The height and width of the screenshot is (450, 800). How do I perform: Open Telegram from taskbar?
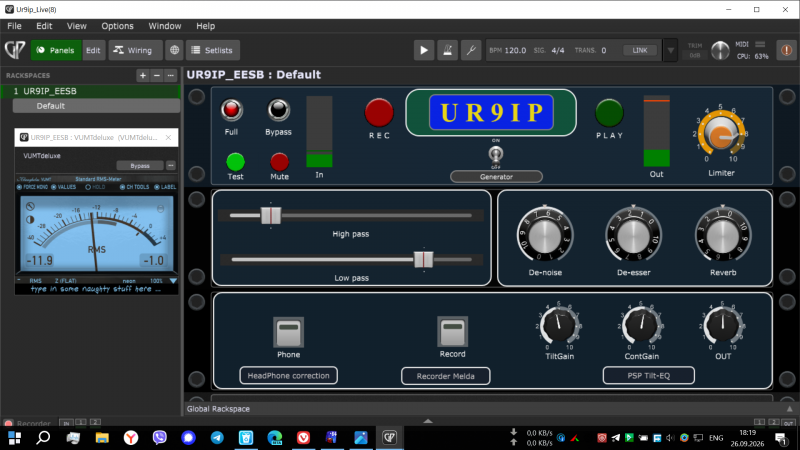(x=217, y=437)
